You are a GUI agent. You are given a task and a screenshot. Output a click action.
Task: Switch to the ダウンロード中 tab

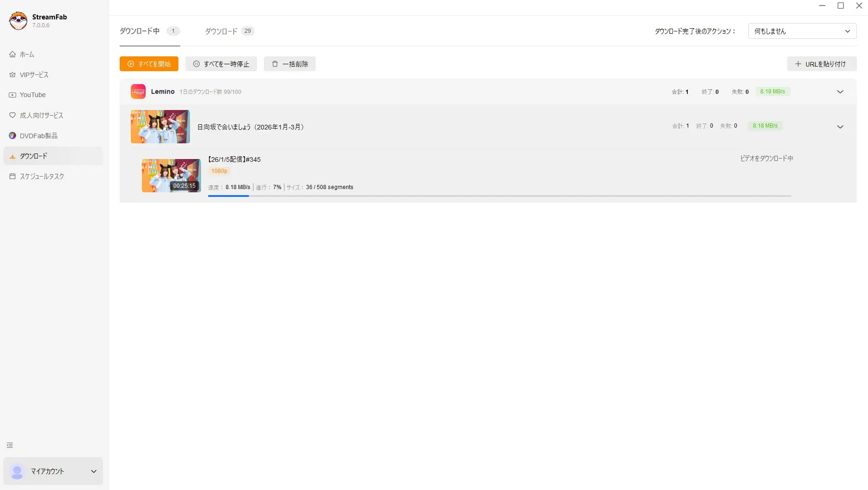pyautogui.click(x=149, y=31)
